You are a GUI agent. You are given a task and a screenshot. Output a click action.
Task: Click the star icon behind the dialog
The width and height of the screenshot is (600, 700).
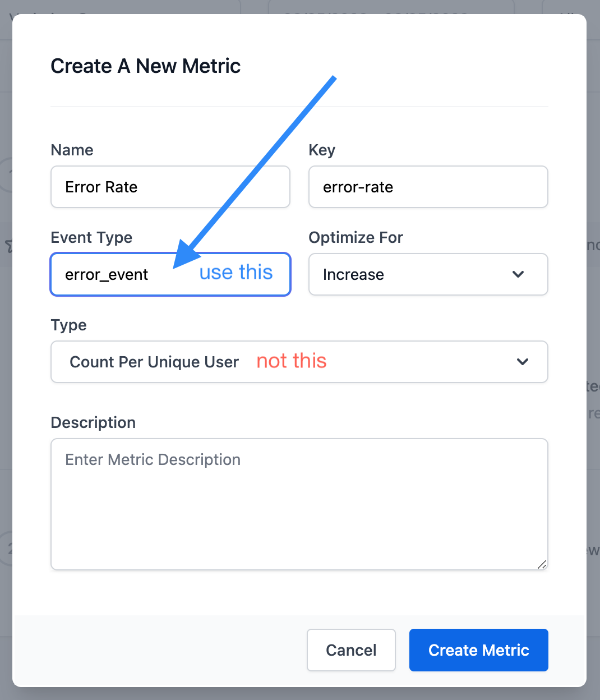8,245
